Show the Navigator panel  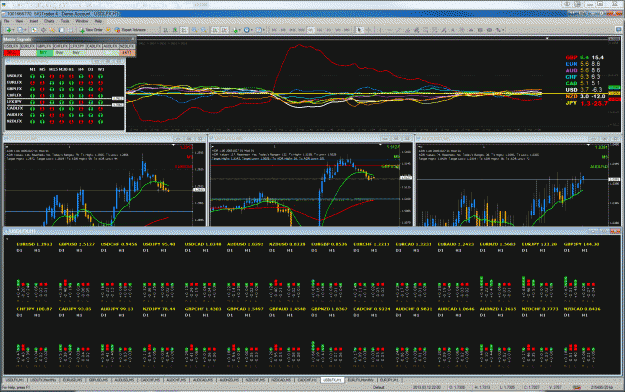[x=52, y=30]
